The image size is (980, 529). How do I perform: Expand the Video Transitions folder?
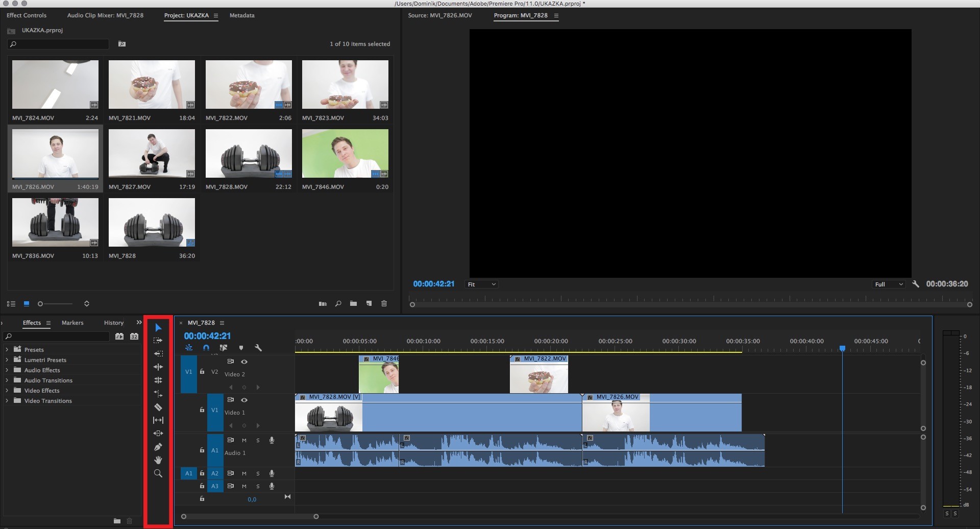point(7,401)
